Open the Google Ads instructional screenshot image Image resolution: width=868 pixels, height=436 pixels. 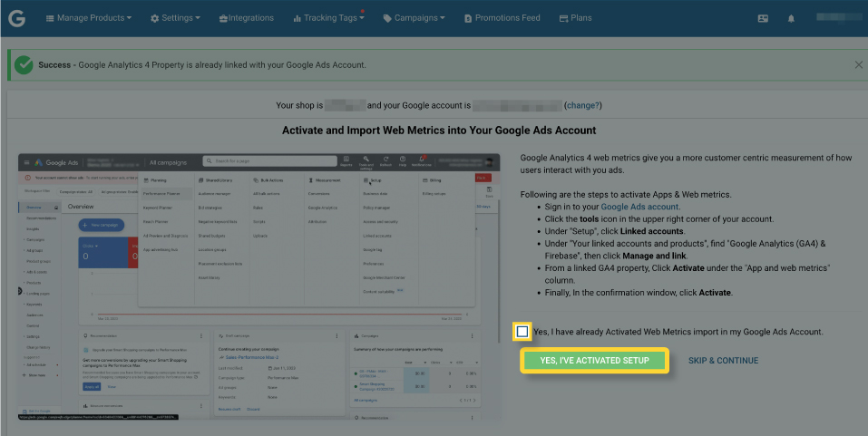pyautogui.click(x=259, y=286)
